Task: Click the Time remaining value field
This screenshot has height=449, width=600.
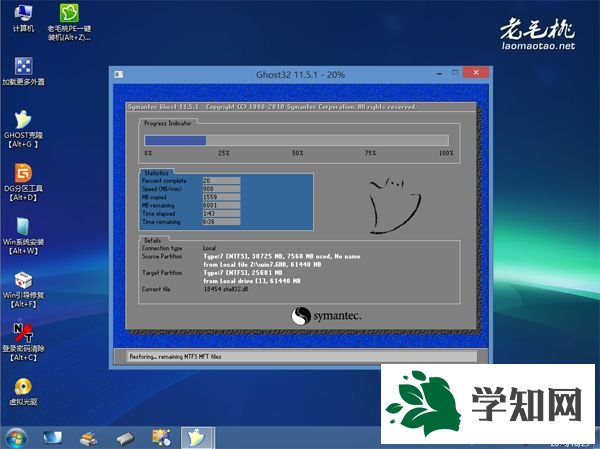Action: (221, 222)
